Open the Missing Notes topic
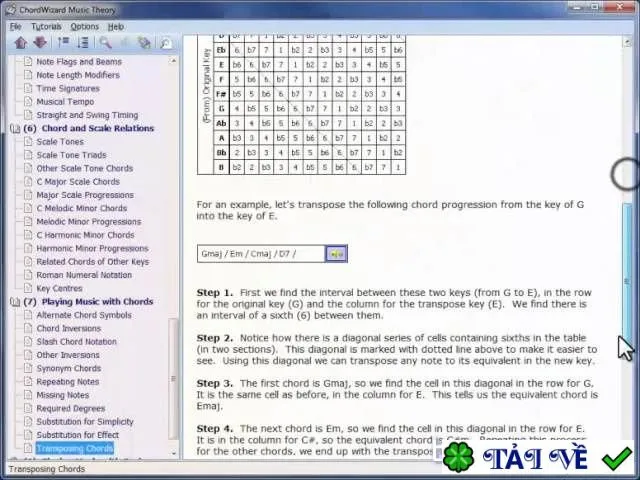The image size is (640, 480). (62, 395)
